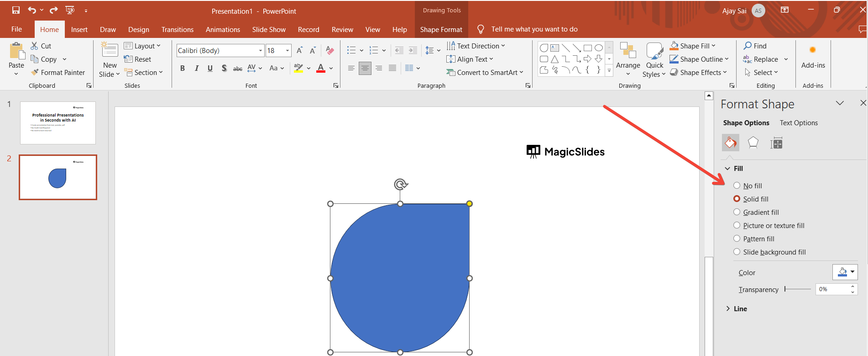Open the Animations ribbon tab
This screenshot has width=868, height=356.
coord(223,29)
